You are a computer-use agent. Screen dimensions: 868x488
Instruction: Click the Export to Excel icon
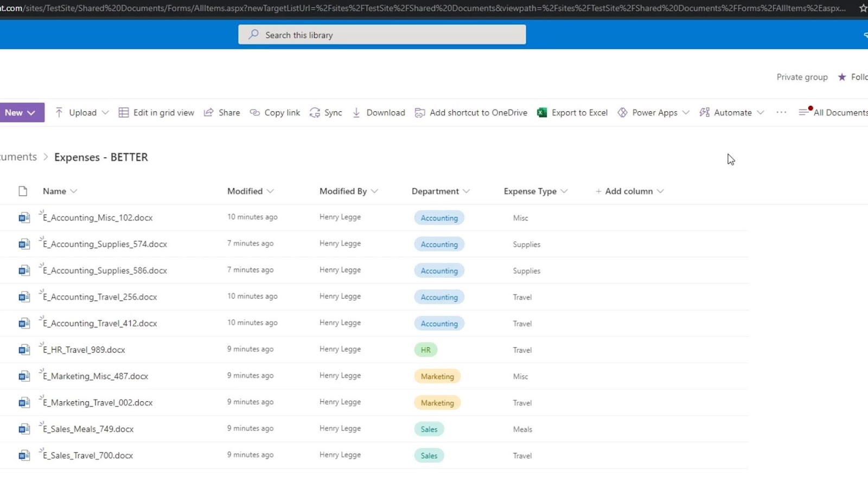point(541,112)
